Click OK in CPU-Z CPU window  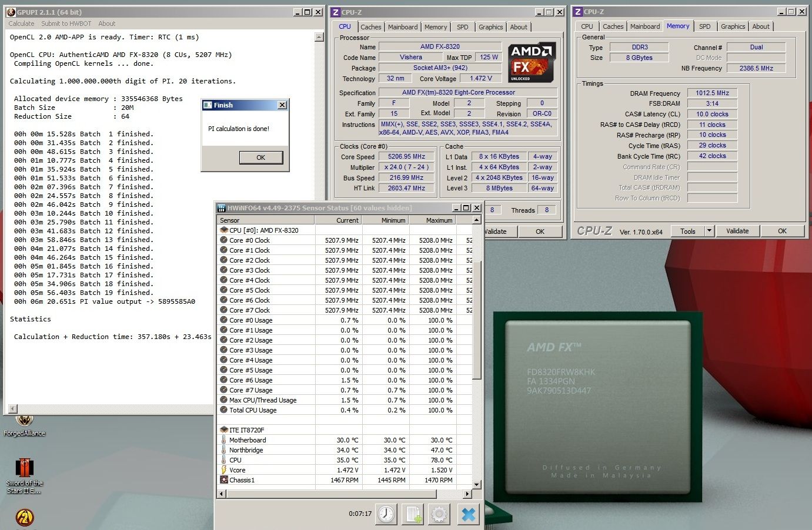(x=540, y=232)
